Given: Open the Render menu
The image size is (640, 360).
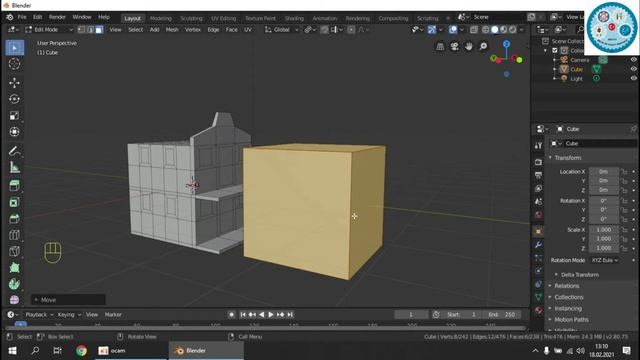Looking at the screenshot, I should [x=57, y=17].
